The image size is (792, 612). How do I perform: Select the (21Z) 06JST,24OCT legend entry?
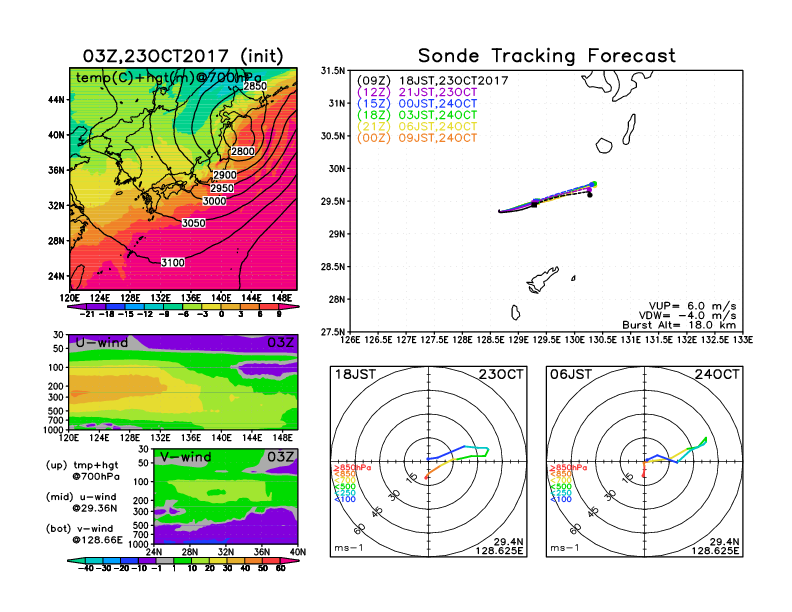pyautogui.click(x=417, y=127)
